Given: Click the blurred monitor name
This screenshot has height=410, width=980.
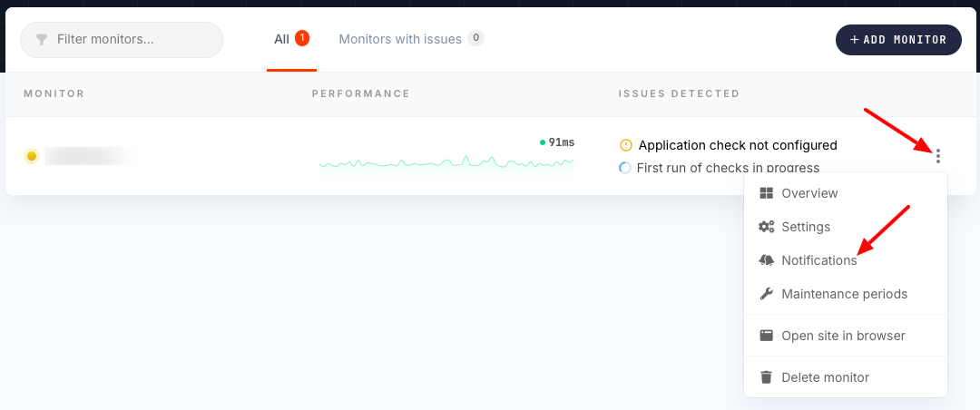Looking at the screenshot, I should click(x=89, y=156).
